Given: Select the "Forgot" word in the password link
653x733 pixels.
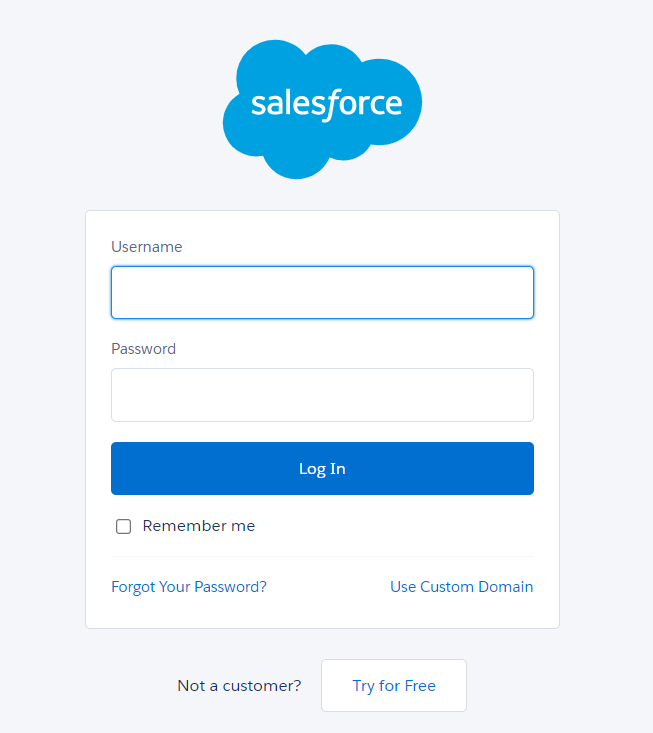Looking at the screenshot, I should click(133, 587).
